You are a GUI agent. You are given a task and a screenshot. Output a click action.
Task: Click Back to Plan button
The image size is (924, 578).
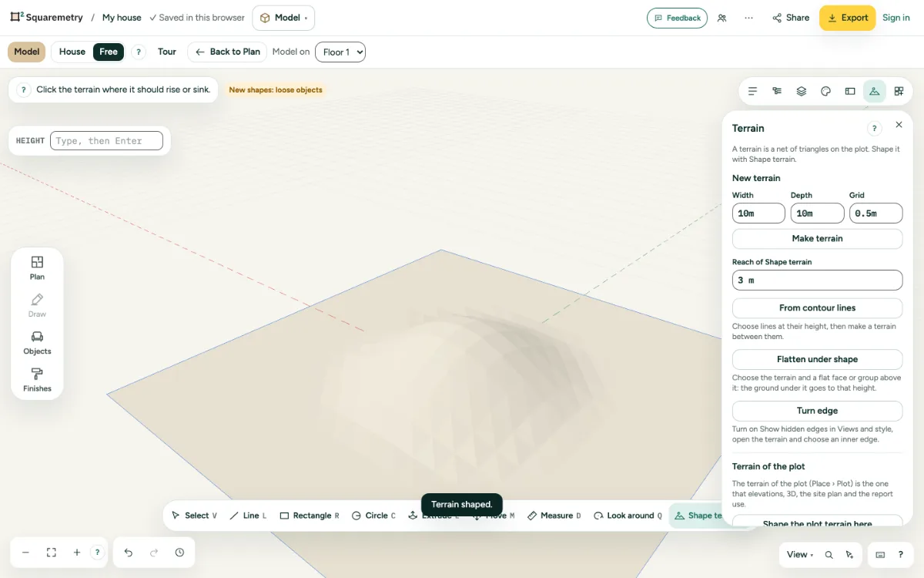click(227, 52)
